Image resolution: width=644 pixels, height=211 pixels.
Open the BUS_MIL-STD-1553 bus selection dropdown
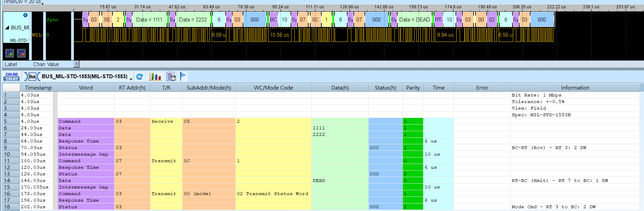click(x=131, y=79)
